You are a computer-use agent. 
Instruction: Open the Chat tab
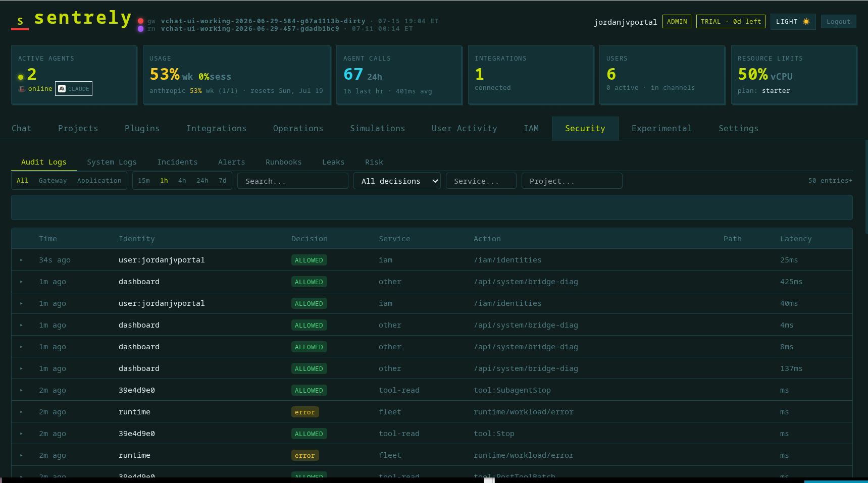22,128
